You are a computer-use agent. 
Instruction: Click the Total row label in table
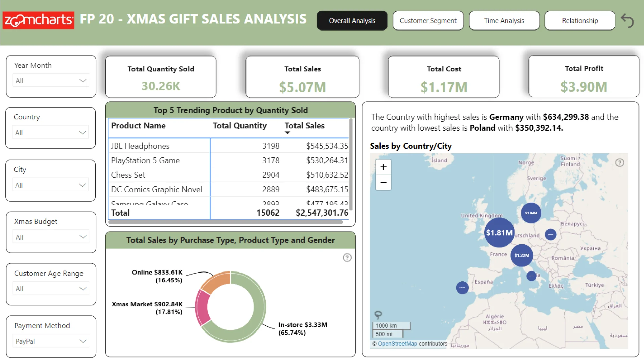click(x=120, y=213)
